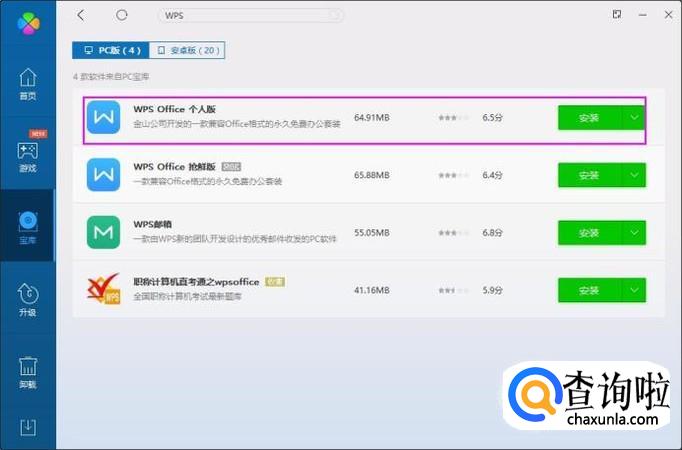Viewport: 682px width, 450px height.
Task: Expand install options for 职称计算机直考通
Action: tap(634, 290)
